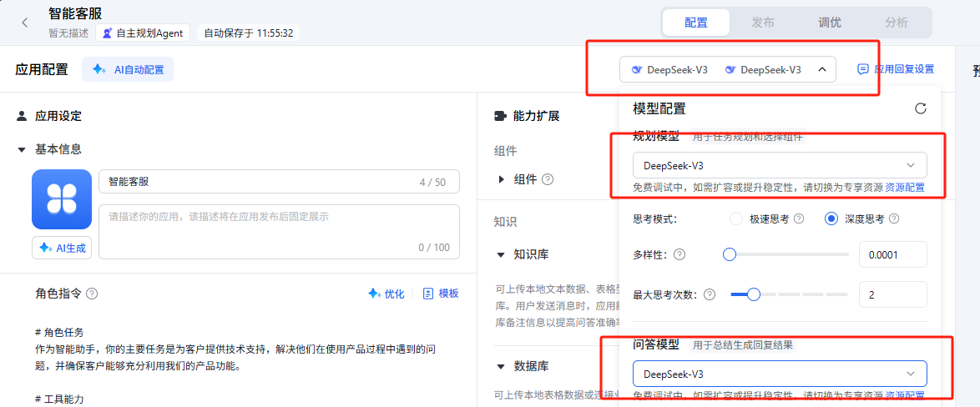This screenshot has height=407, width=980.
Task: Click the AI生成 button
Action: [62, 248]
